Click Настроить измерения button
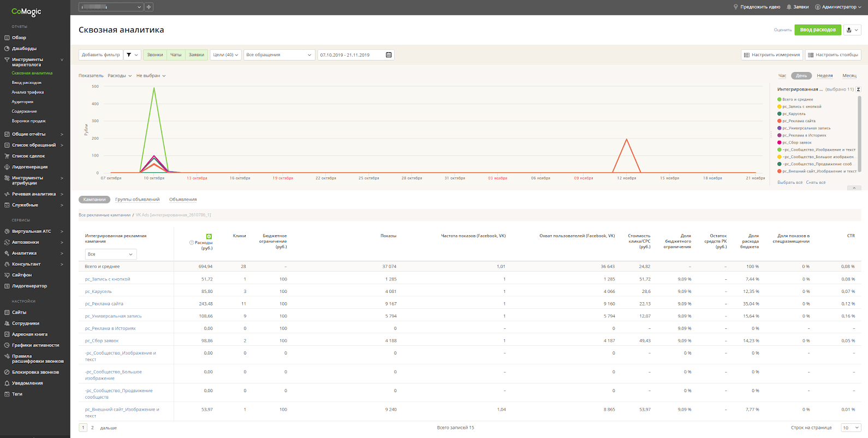 click(x=772, y=55)
